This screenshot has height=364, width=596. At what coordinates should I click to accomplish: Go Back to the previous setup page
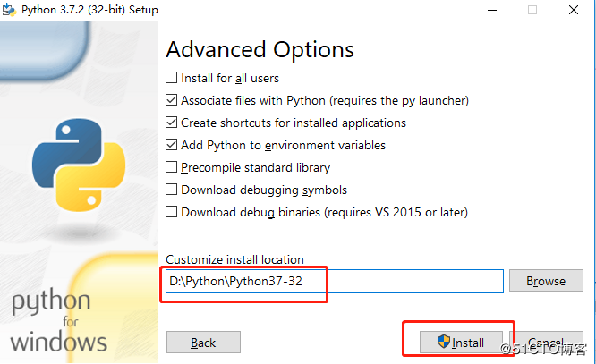[203, 343]
